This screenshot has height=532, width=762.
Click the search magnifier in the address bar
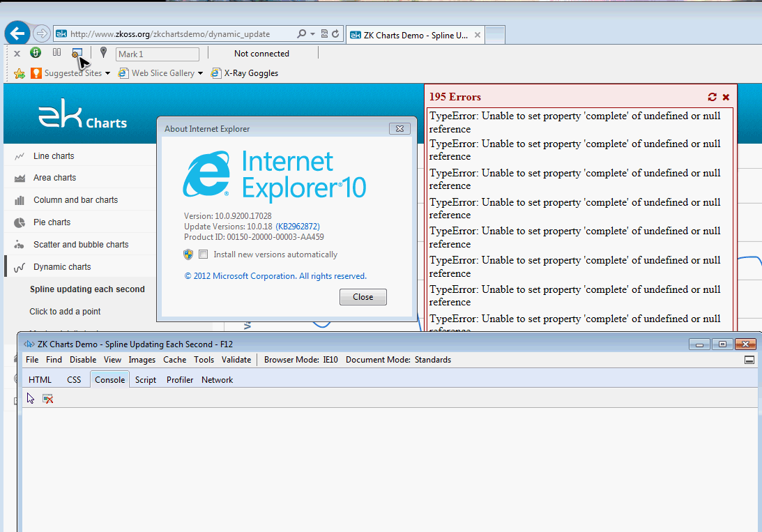click(x=301, y=33)
